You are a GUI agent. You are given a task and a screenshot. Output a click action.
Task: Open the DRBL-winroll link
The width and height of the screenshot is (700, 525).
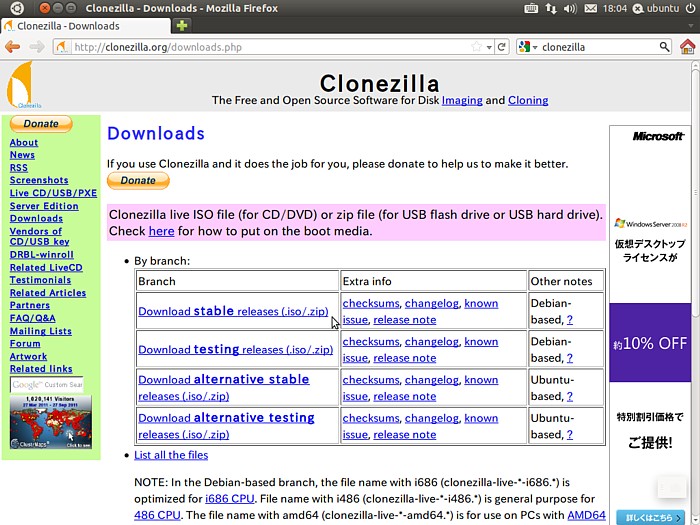42,254
